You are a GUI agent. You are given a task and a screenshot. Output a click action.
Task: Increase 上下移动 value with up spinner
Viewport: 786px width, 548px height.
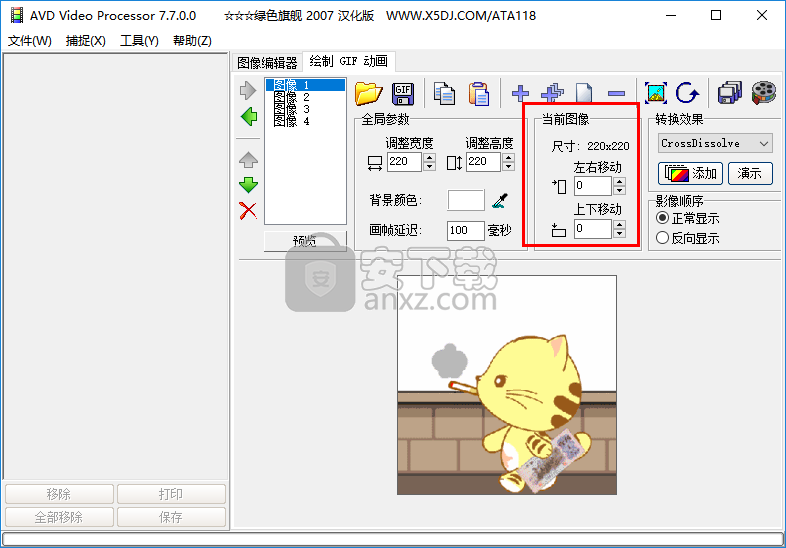tap(620, 224)
